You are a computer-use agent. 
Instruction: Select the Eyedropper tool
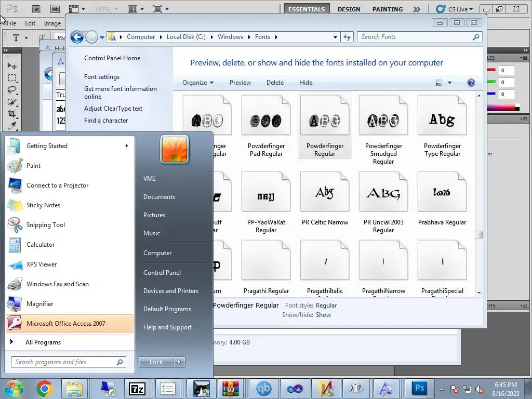click(12, 126)
